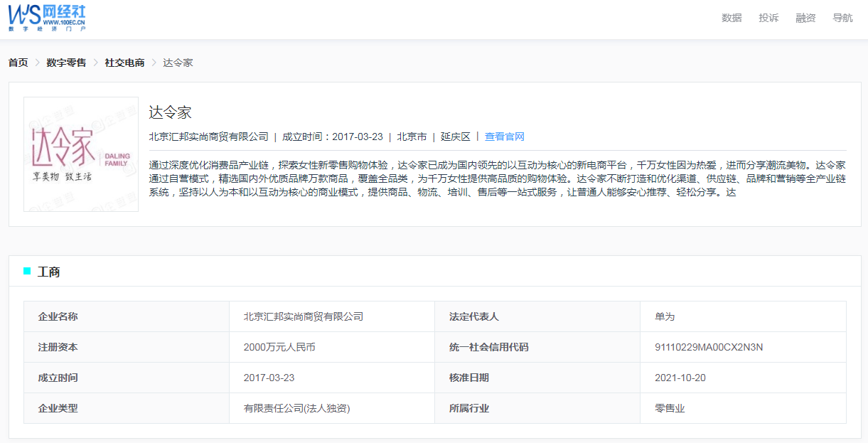Select 达令家 breadcrumb text
Viewport: 868px width, 443px height.
178,63
